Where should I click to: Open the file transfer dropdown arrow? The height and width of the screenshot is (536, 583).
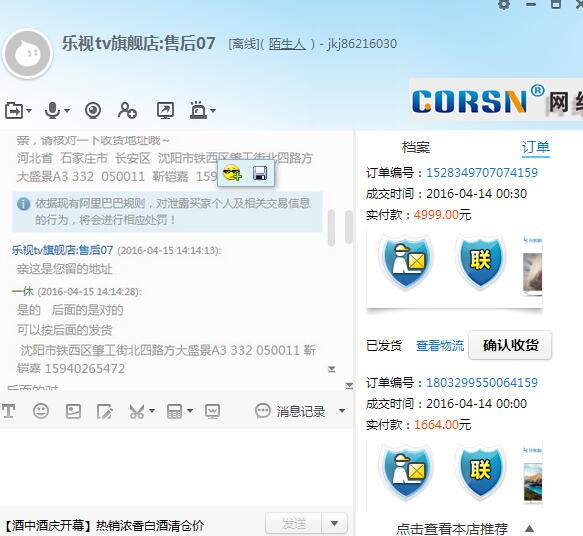(x=29, y=111)
